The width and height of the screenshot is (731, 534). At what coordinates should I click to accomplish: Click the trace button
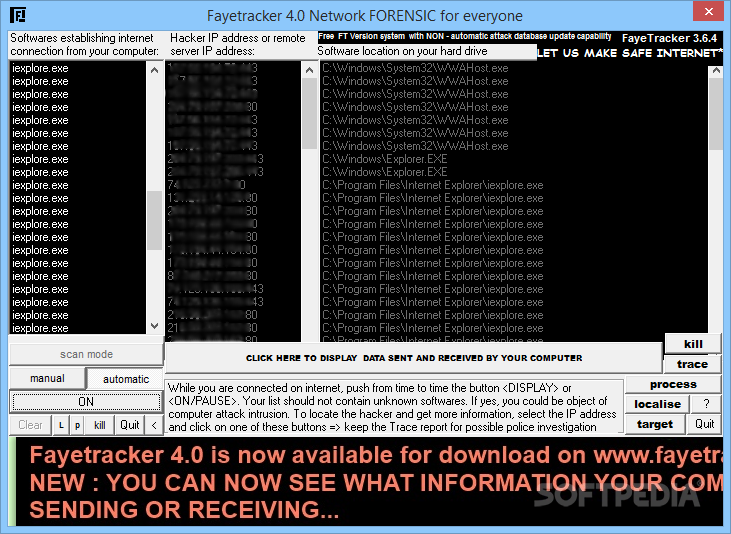pos(692,364)
